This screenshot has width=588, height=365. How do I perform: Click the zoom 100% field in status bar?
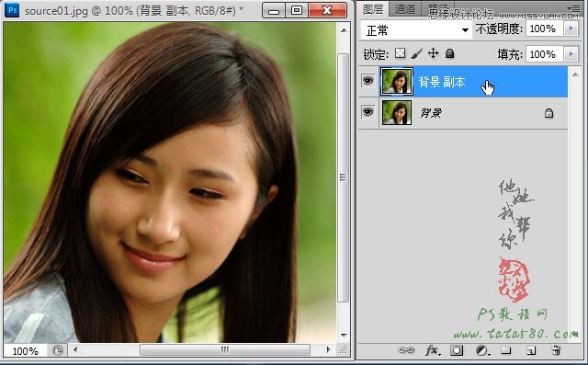(x=26, y=351)
